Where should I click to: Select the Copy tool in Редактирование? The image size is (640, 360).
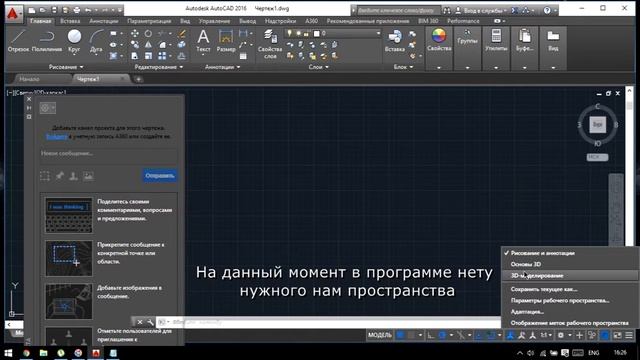pyautogui.click(x=135, y=44)
